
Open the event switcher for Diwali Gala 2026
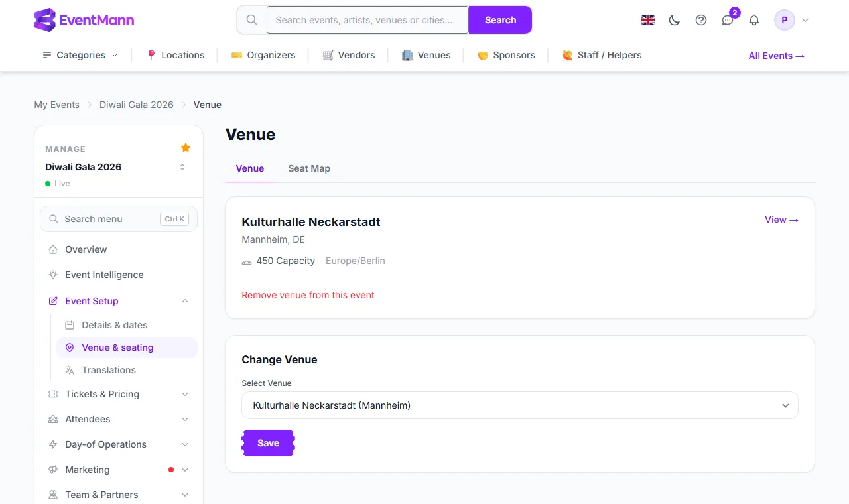(182, 167)
